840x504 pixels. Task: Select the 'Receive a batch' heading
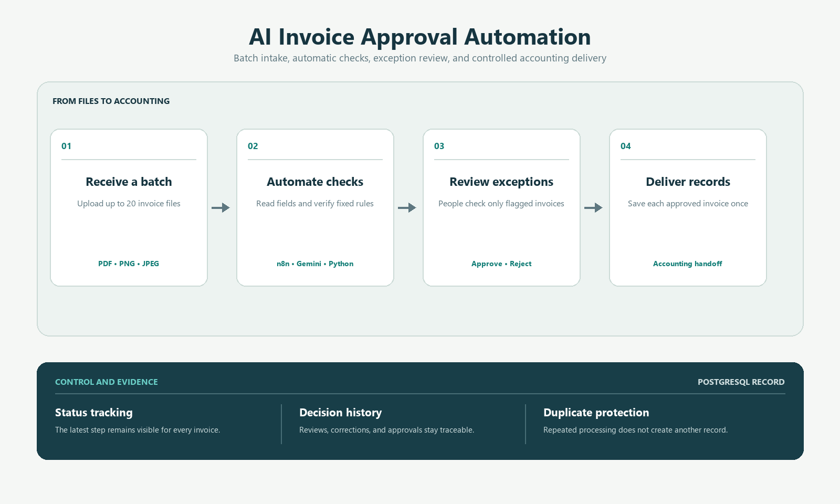[x=129, y=182]
